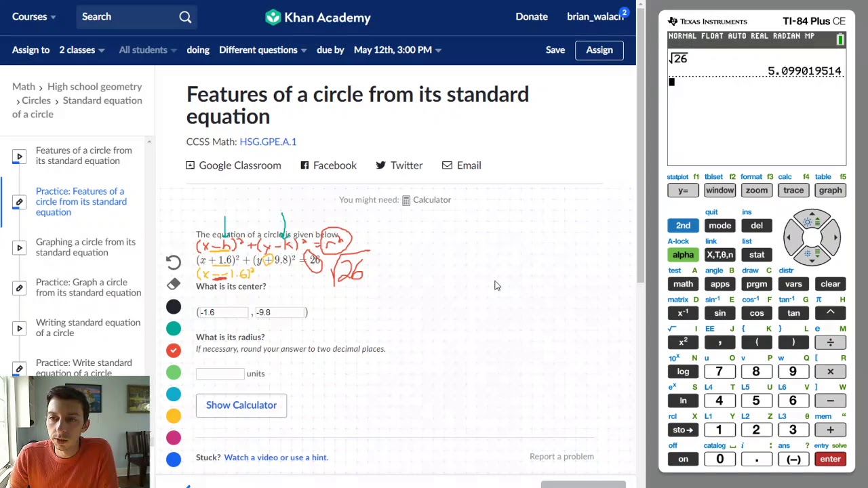Image resolution: width=868 pixels, height=488 pixels.
Task: Open the Courses dropdown
Action: (x=34, y=17)
